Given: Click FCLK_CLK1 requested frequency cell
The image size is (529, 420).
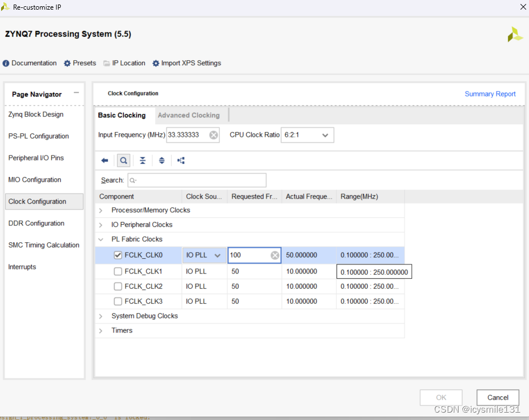Looking at the screenshot, I should click(255, 271).
